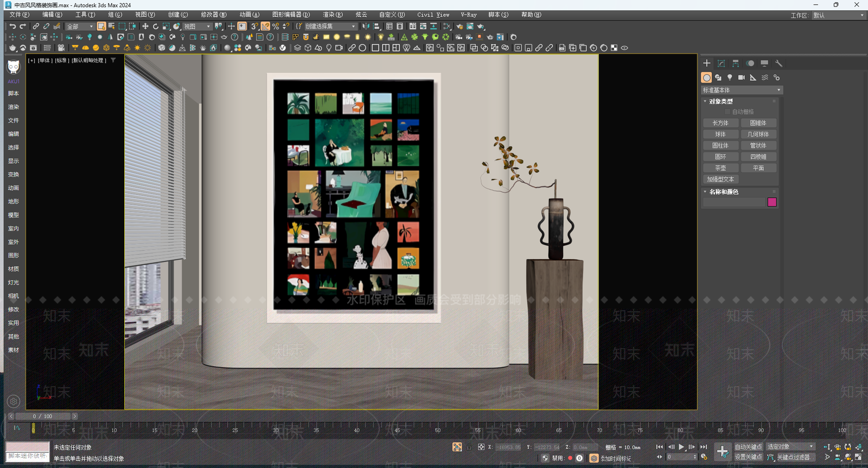Toggle Geometry category circle button

point(706,78)
